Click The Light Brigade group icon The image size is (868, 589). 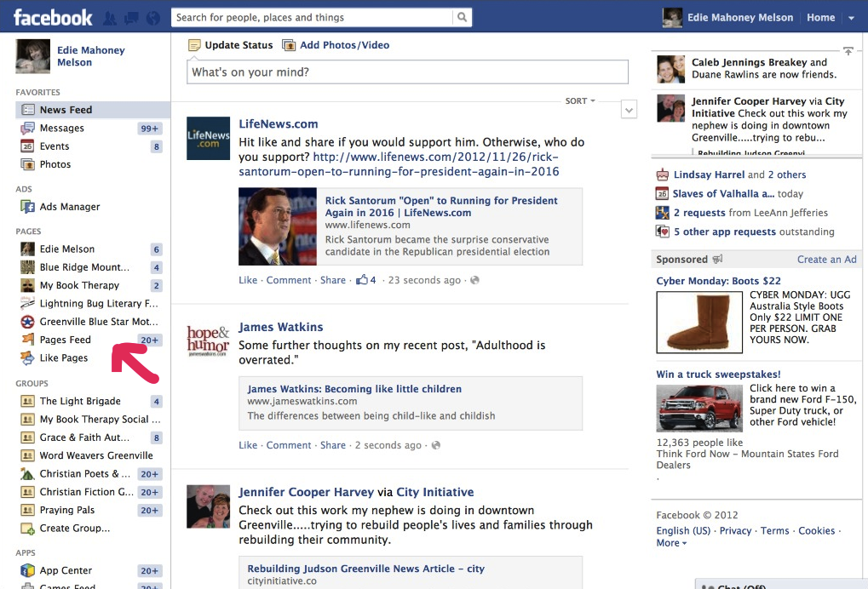point(27,401)
